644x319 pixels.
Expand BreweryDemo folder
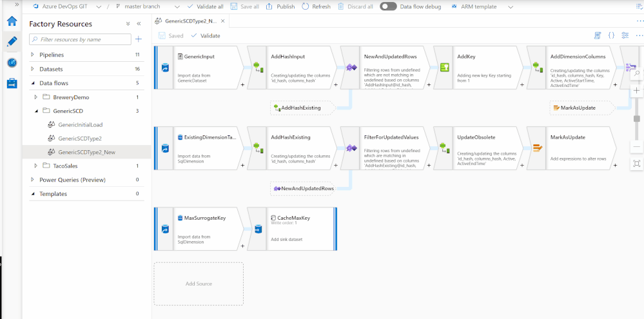[36, 97]
